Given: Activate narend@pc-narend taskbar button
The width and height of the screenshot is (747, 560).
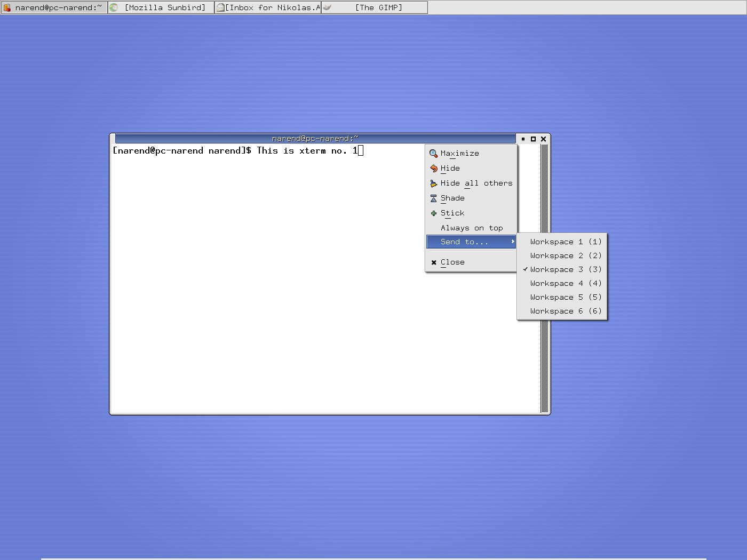Looking at the screenshot, I should coord(54,7).
